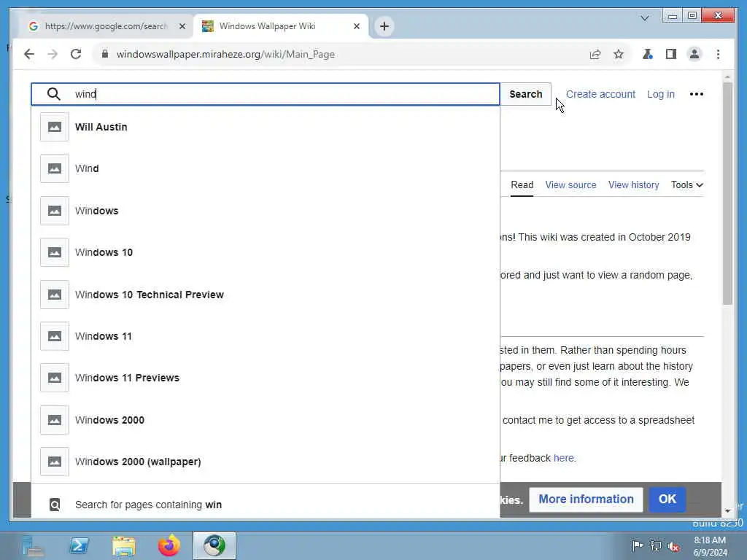Open a new browser tab
The image size is (747, 560).
pos(384,26)
